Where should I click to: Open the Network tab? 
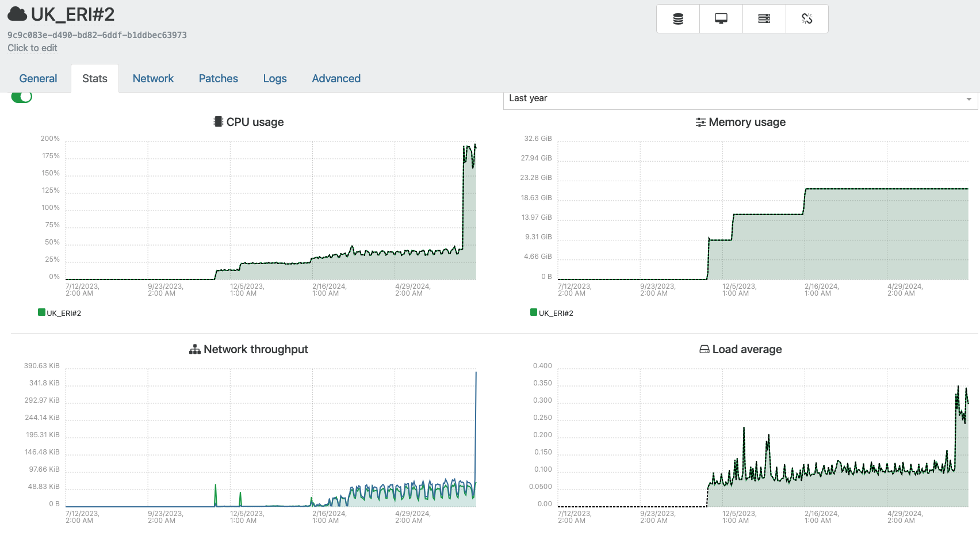click(x=153, y=78)
